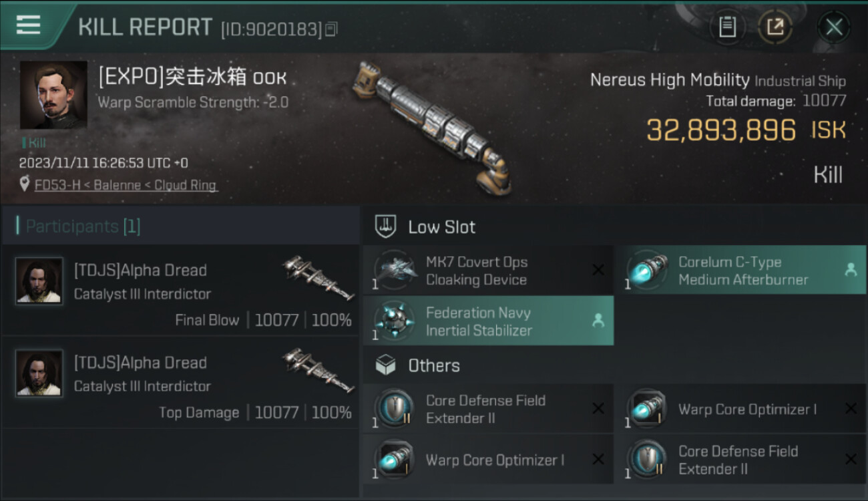
Task: Open the clipboard notes icon
Action: pos(727,27)
